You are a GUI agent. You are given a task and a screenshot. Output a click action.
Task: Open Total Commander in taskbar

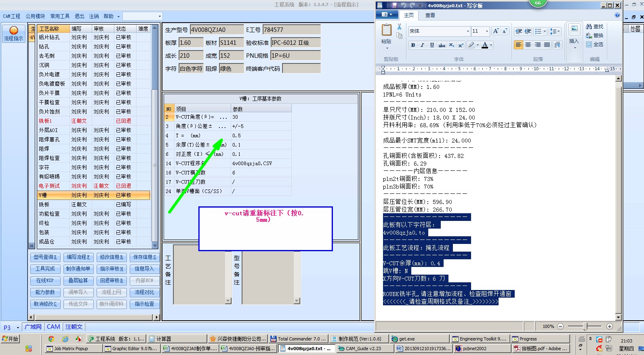coord(298,339)
